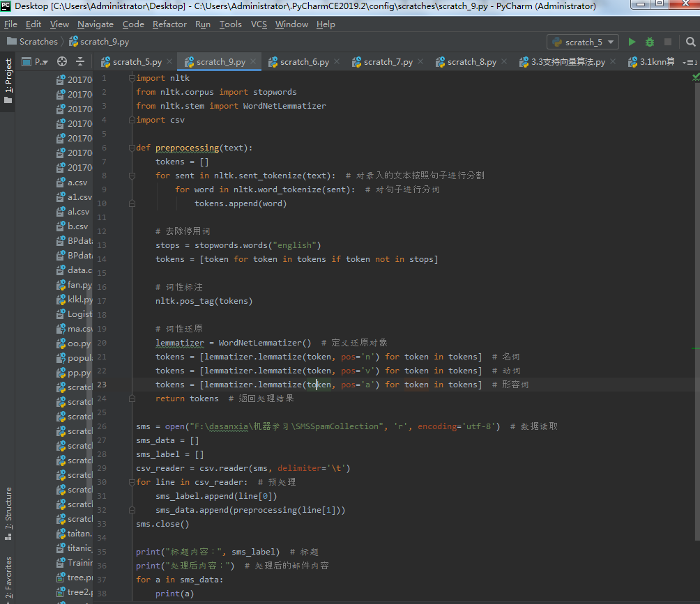This screenshot has width=700, height=604.
Task: Collapse the import block at line 1
Action: 132,78
